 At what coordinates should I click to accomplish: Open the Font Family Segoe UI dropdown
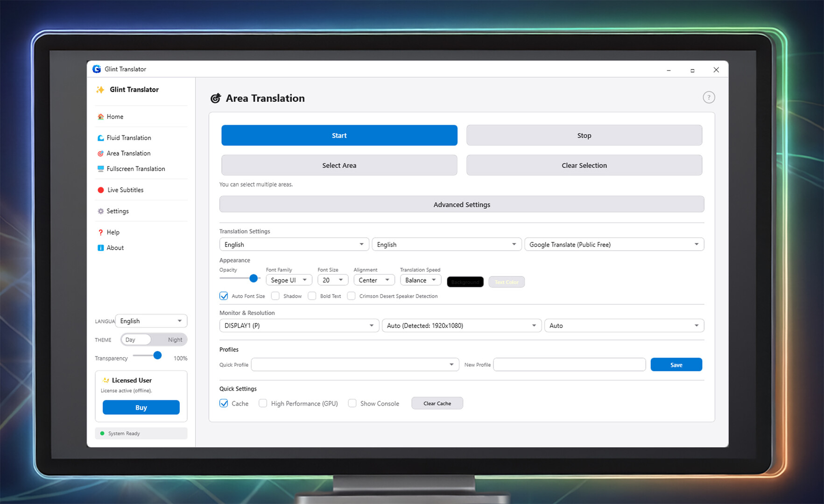[289, 280]
